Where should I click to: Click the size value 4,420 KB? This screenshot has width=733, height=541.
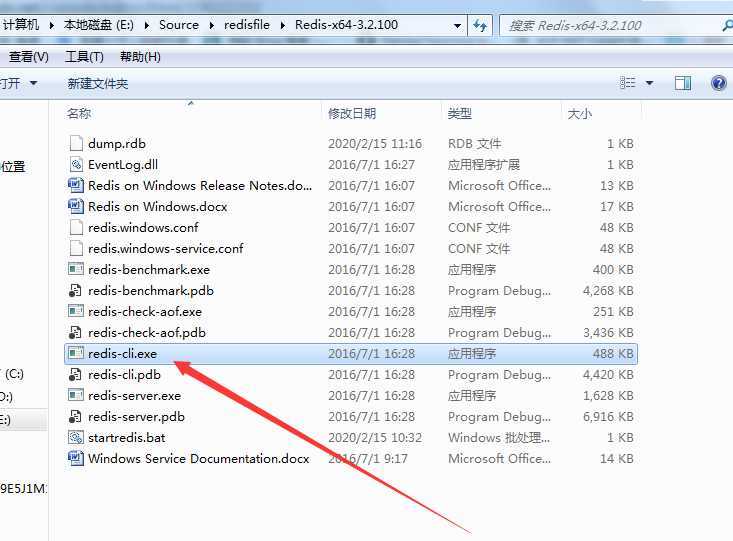608,375
